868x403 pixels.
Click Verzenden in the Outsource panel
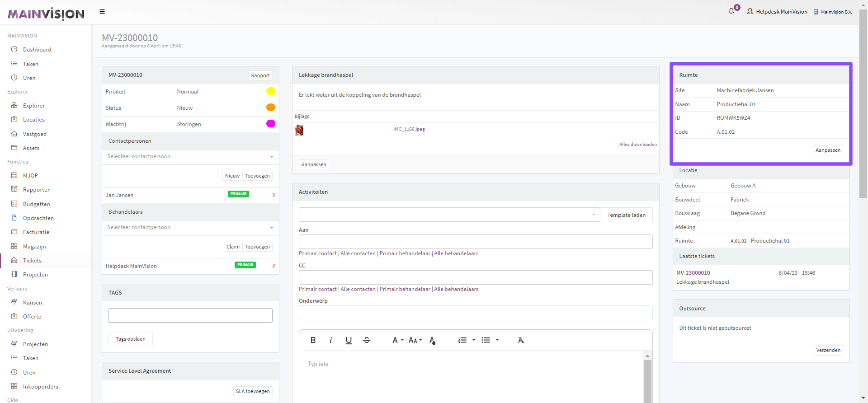pyautogui.click(x=829, y=350)
